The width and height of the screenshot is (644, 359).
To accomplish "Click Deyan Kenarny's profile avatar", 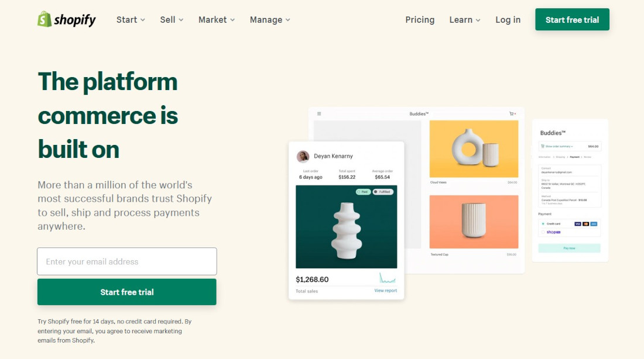I will [303, 156].
